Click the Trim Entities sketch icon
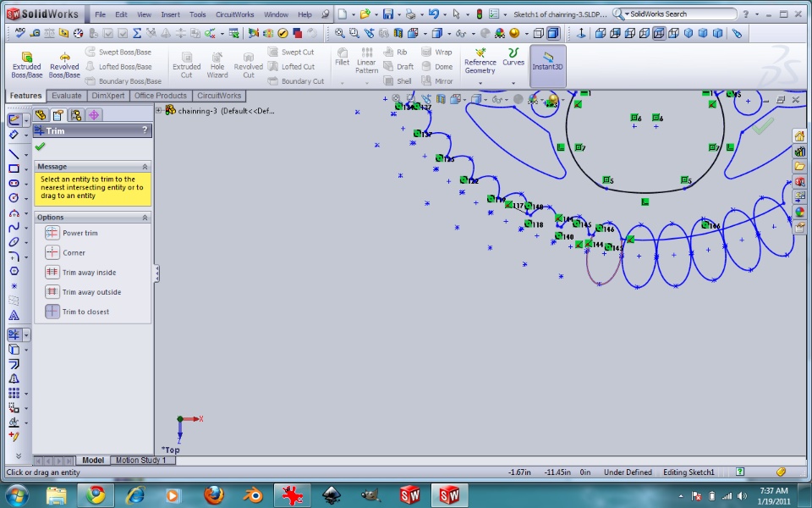This screenshot has height=508, width=812. click(x=14, y=334)
